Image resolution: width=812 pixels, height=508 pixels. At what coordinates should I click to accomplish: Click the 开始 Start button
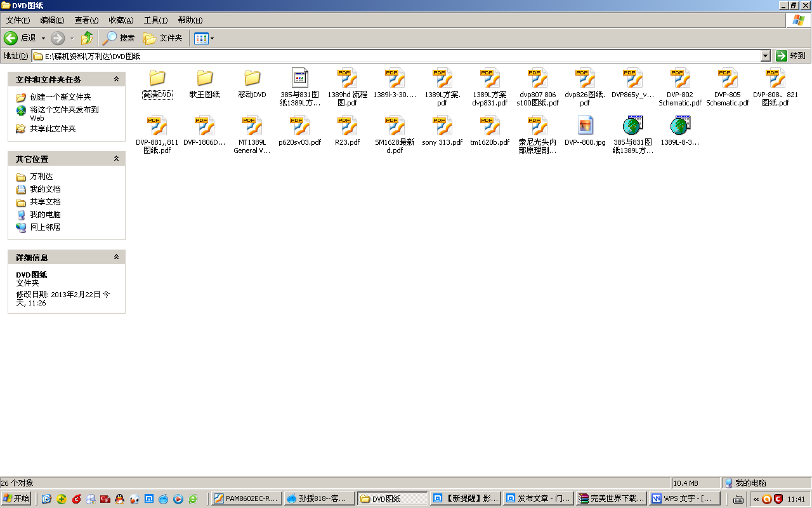click(x=16, y=498)
